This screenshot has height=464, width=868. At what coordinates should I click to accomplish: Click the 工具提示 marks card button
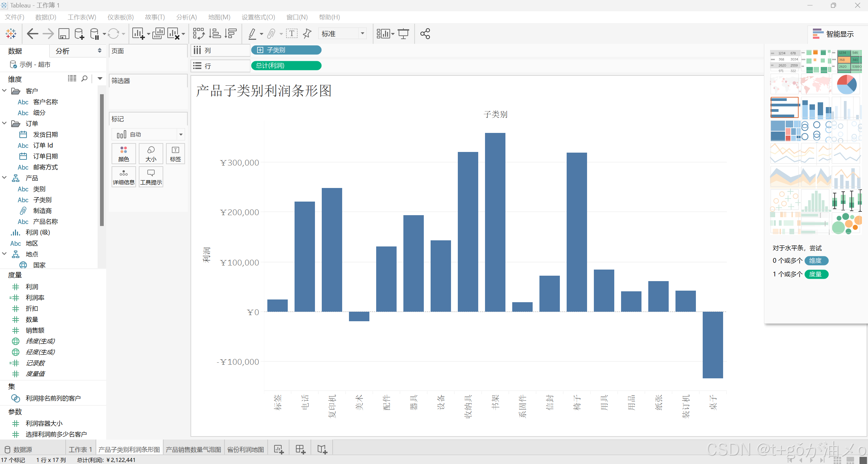pos(151,177)
